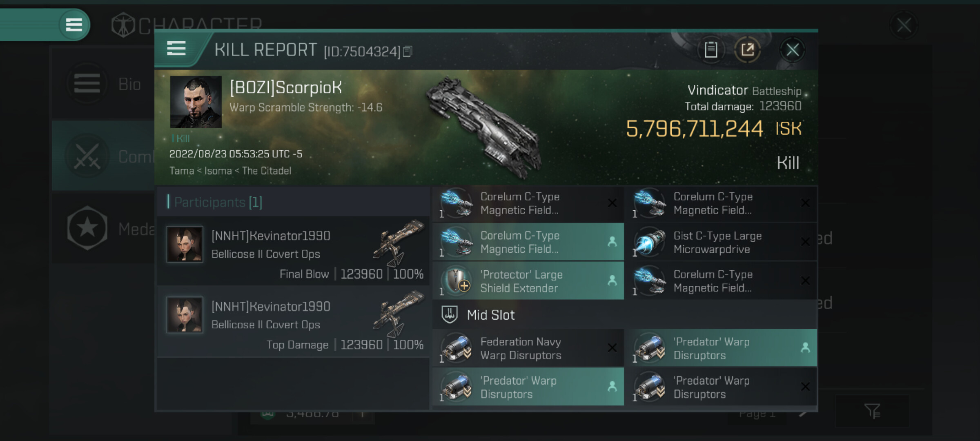Open ScorpioK victim portrait
Viewport: 980px width, 441px height.
(196, 102)
